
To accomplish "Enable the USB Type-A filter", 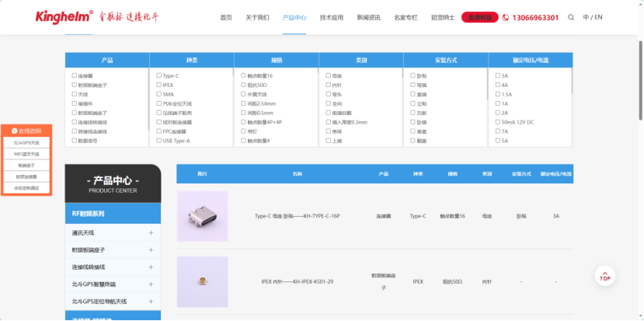I will click(x=159, y=141).
